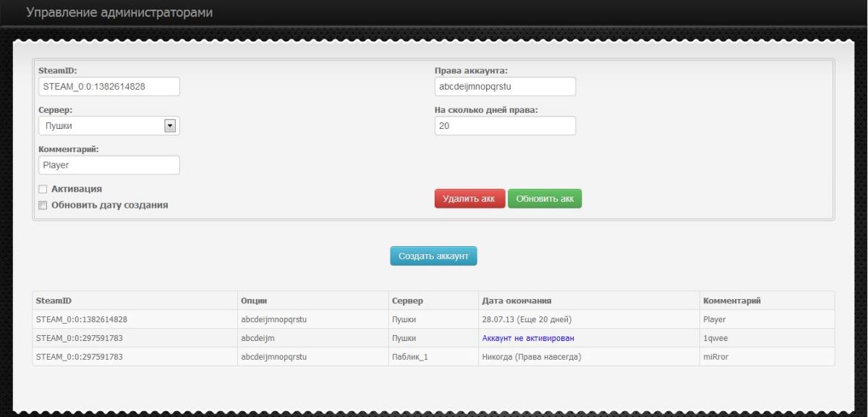Click the Сервер combo box showing Пушки
The height and width of the screenshot is (417, 868).
[101, 126]
